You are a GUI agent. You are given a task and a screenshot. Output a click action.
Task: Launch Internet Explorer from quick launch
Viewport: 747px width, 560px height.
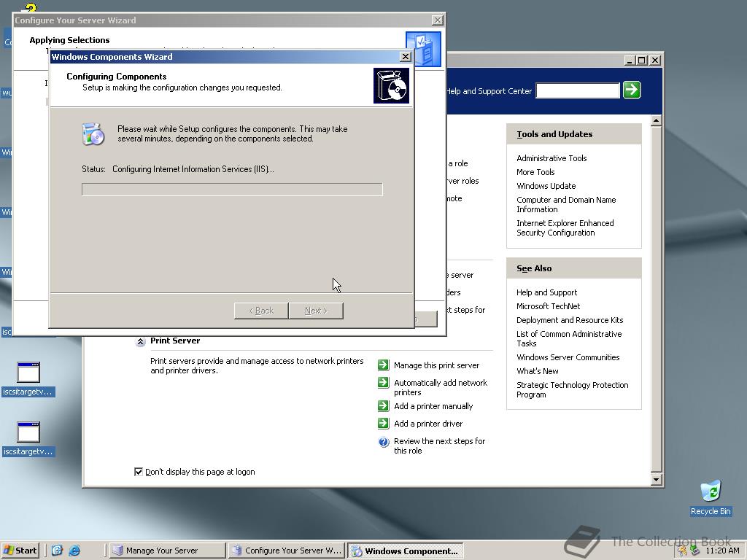(75, 551)
